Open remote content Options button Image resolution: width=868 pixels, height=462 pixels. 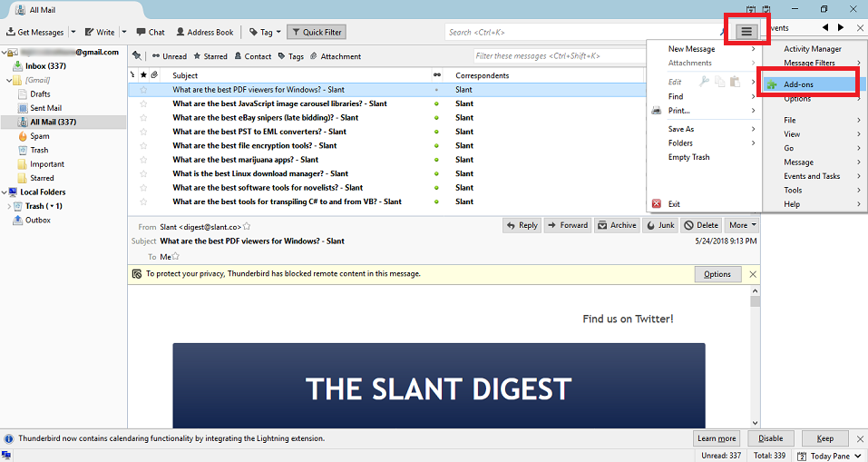[x=717, y=274]
